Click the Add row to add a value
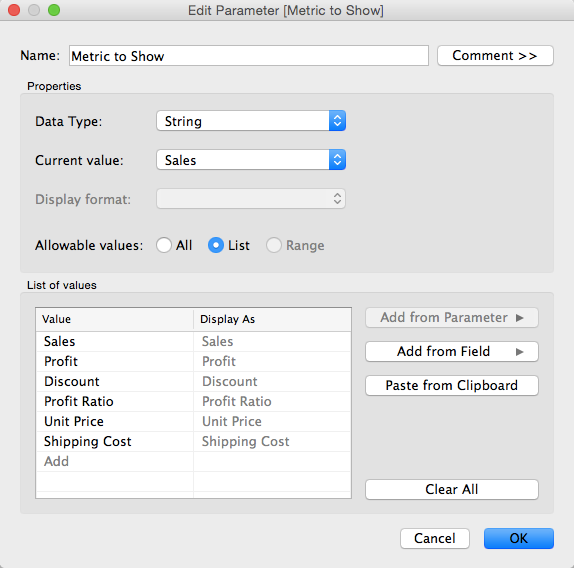 pyautogui.click(x=115, y=462)
